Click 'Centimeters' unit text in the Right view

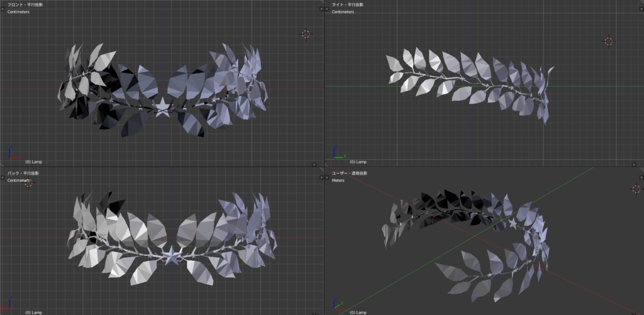343,12
